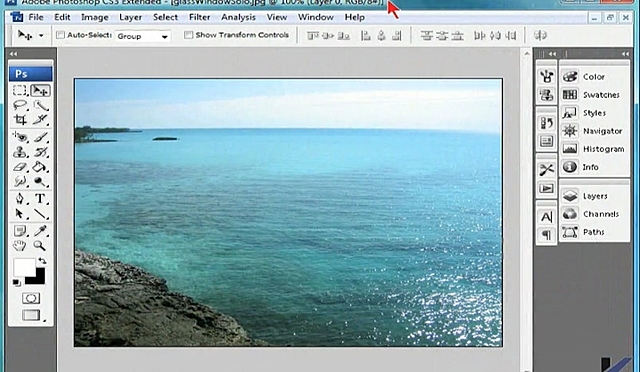Enable the Auto-Select checkbox
The height and width of the screenshot is (372, 640).
60,35
